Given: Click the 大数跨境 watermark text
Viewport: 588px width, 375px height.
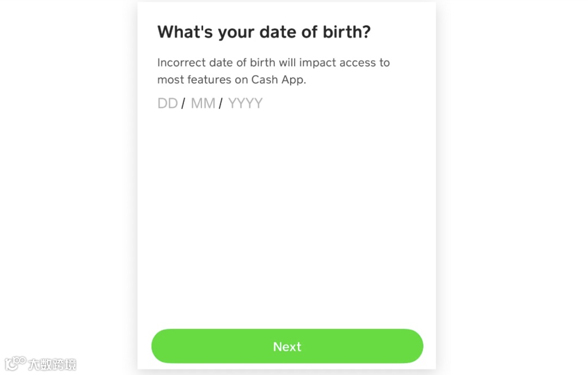Looking at the screenshot, I should pos(52,364).
